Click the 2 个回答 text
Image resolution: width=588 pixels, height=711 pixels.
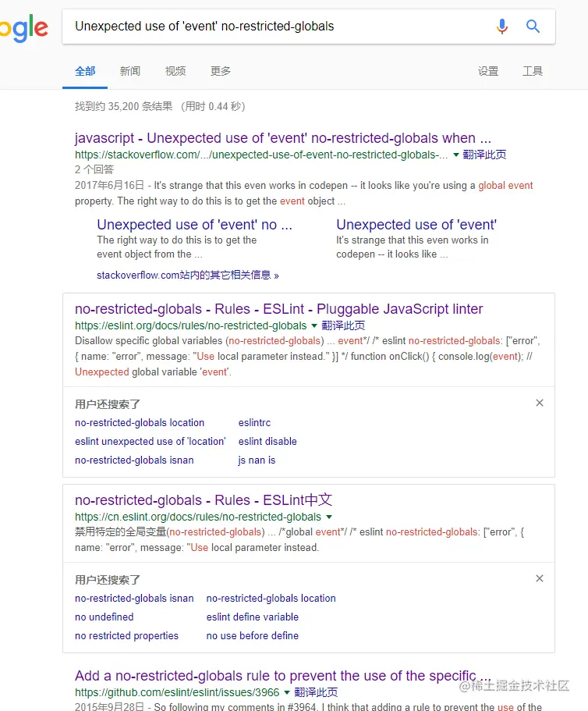pyautogui.click(x=94, y=169)
